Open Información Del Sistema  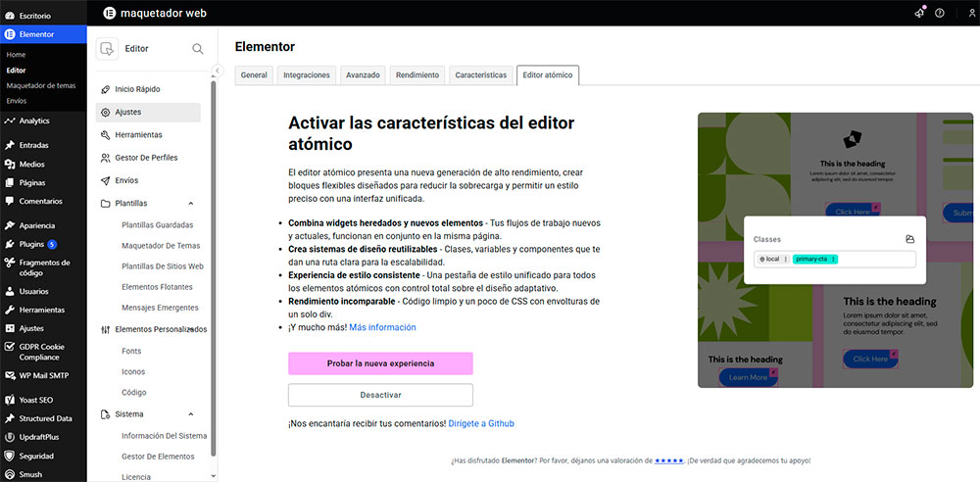click(x=164, y=436)
